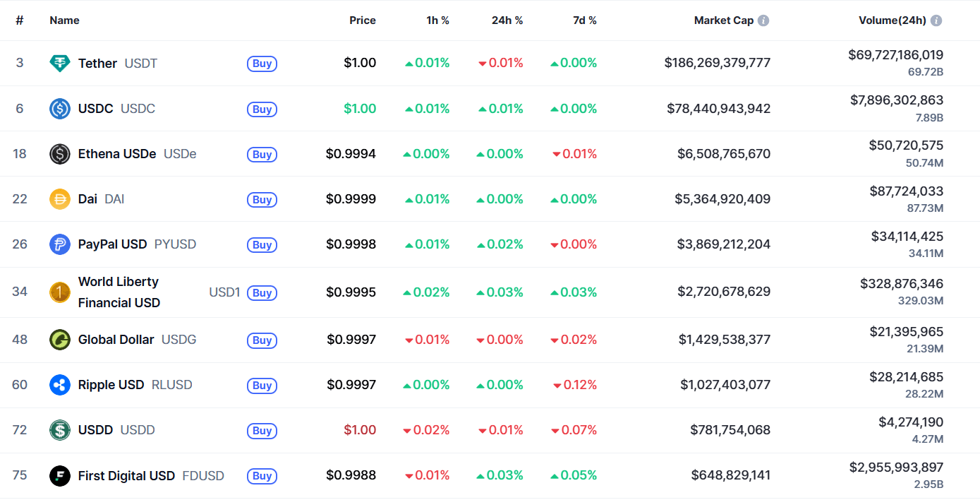Click the World Liberty Financial USD logo

(60, 292)
